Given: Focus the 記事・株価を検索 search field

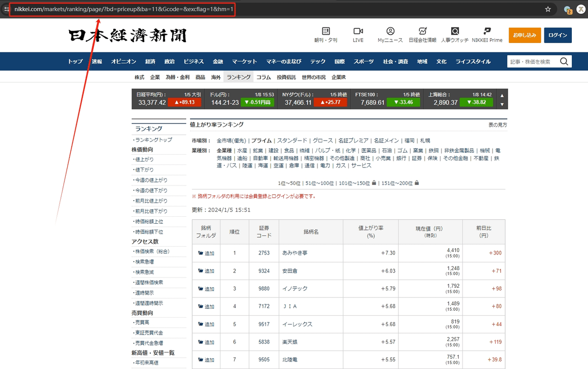Looking at the screenshot, I should click(533, 61).
